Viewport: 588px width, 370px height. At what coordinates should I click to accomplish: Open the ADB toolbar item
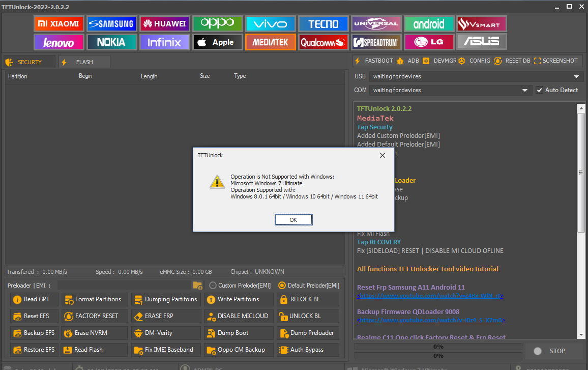click(x=408, y=61)
